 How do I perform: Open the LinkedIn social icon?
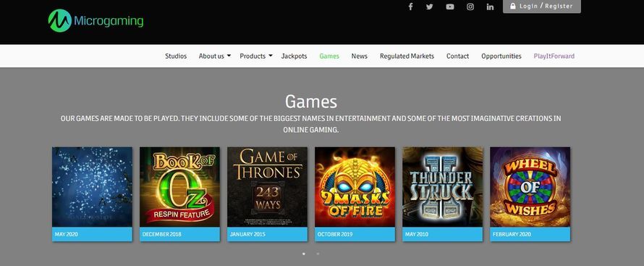(x=490, y=7)
